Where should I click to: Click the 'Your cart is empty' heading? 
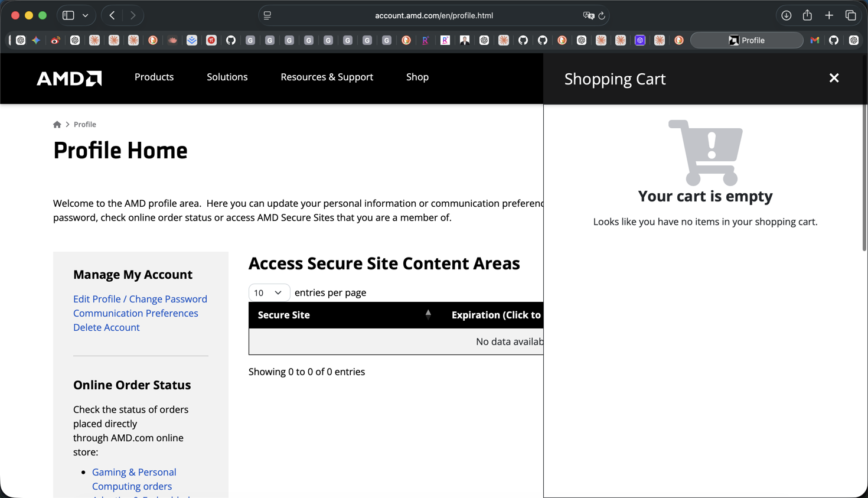point(705,196)
